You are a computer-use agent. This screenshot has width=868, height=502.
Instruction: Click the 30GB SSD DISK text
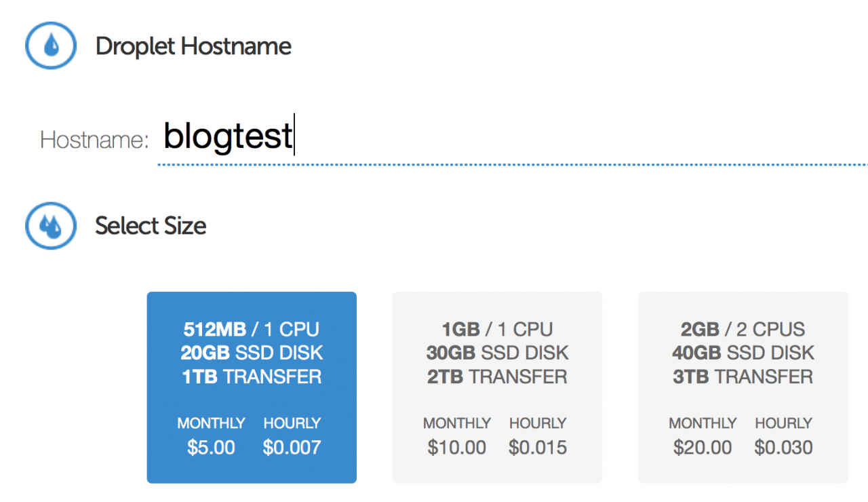pyautogui.click(x=497, y=353)
